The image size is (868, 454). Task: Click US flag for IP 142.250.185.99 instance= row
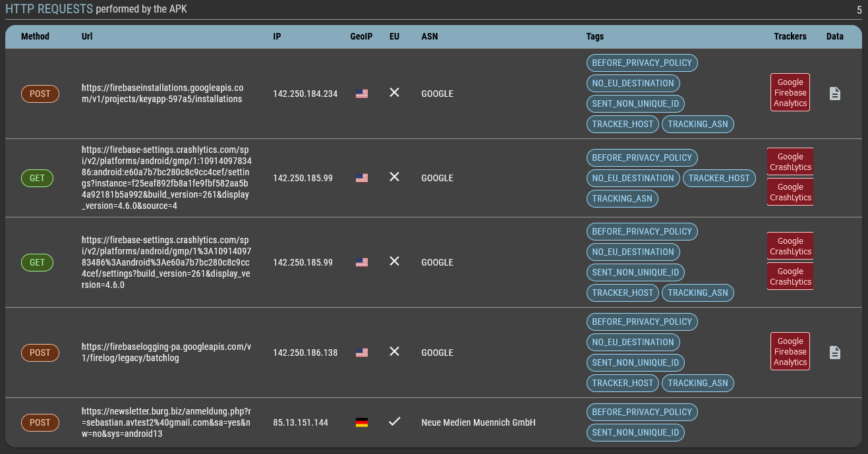pos(361,178)
